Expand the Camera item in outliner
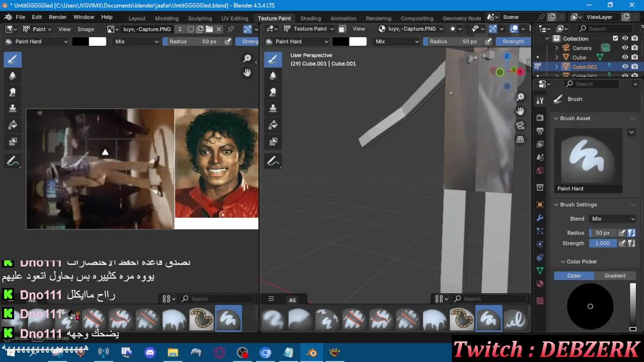Image resolution: width=644 pixels, height=362 pixels. click(x=557, y=48)
